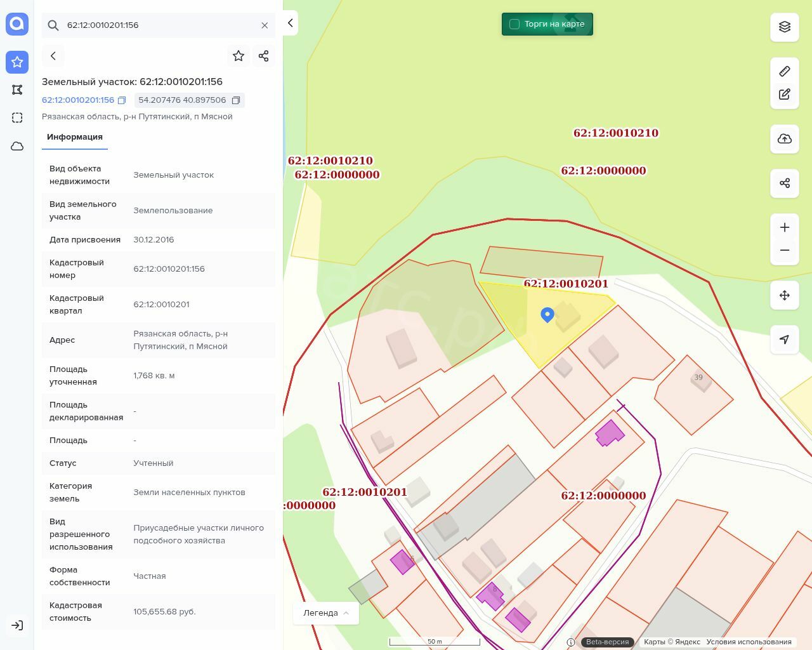Open Условия использования link

749,642
